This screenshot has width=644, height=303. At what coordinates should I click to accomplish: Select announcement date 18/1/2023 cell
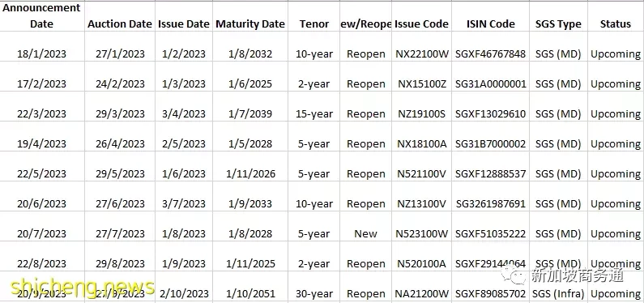tap(42, 47)
